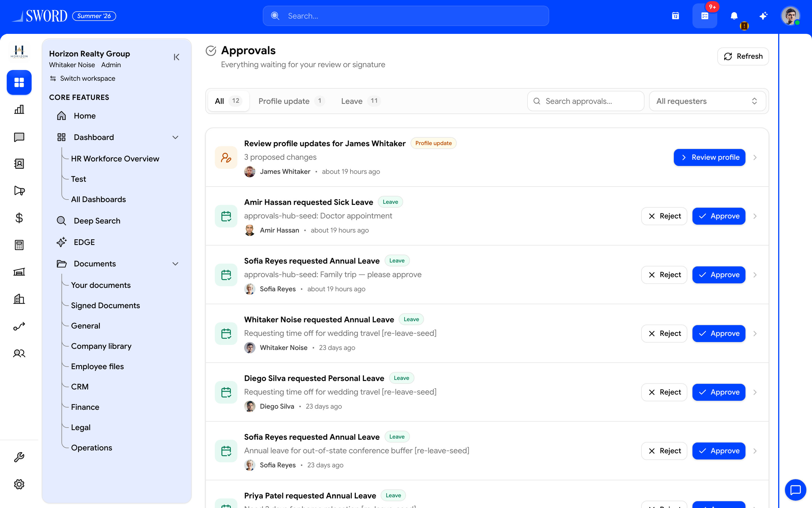Open the bar chart analytics rail icon
The width and height of the screenshot is (812, 508).
click(19, 110)
